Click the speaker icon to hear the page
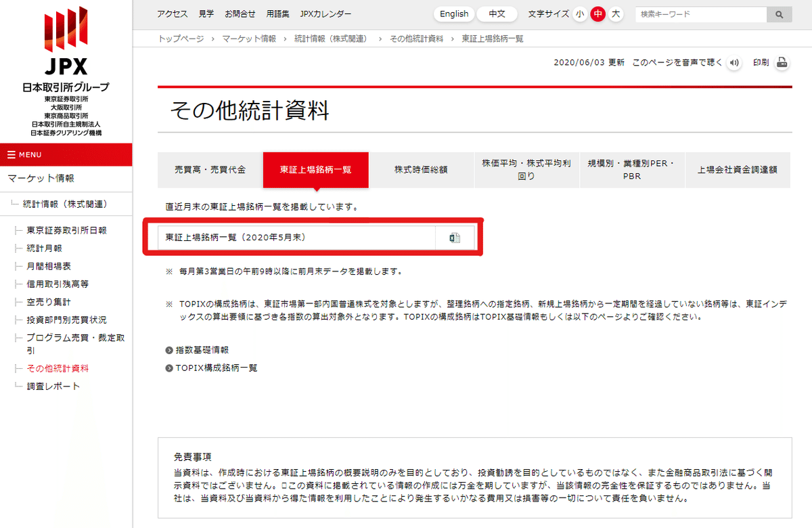 click(734, 62)
